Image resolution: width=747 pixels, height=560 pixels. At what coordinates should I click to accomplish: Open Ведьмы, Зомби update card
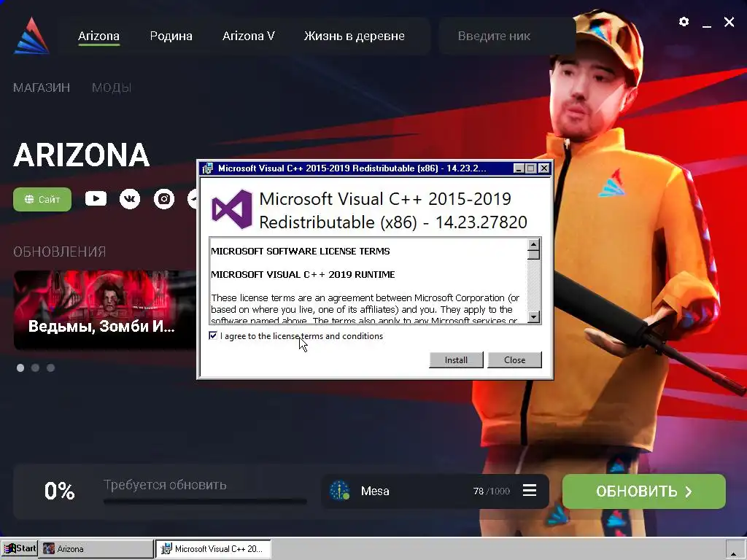(105, 310)
